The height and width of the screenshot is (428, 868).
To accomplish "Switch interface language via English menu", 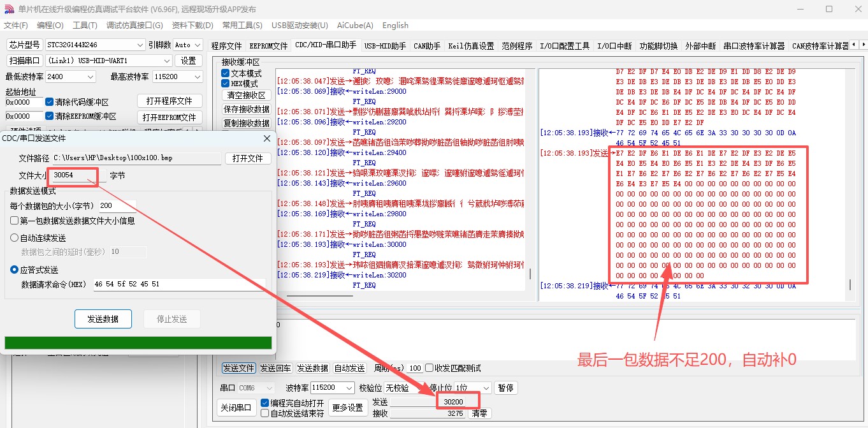I will (395, 26).
